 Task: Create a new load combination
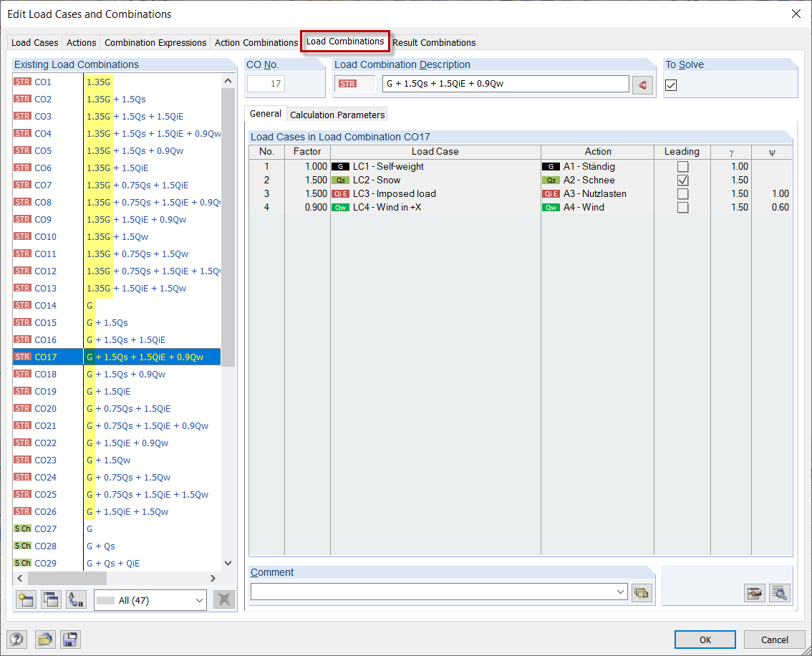pos(26,600)
